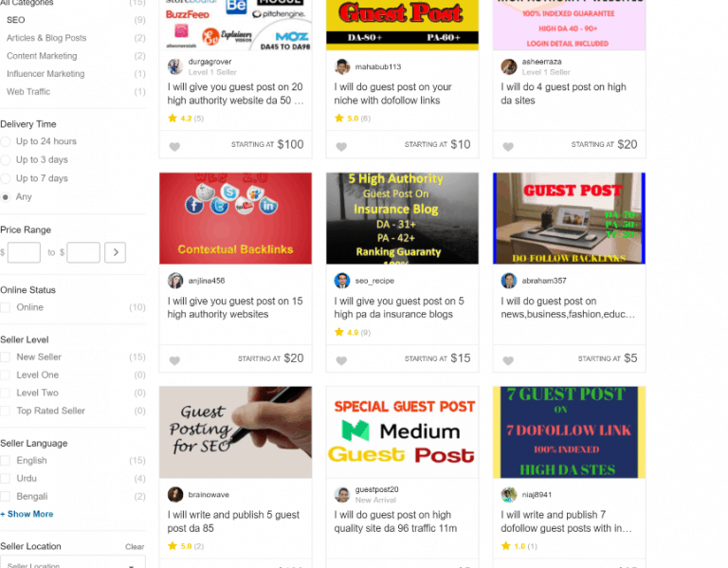
Task: Click the heart icon on the mahabub113 gig
Action: click(341, 147)
